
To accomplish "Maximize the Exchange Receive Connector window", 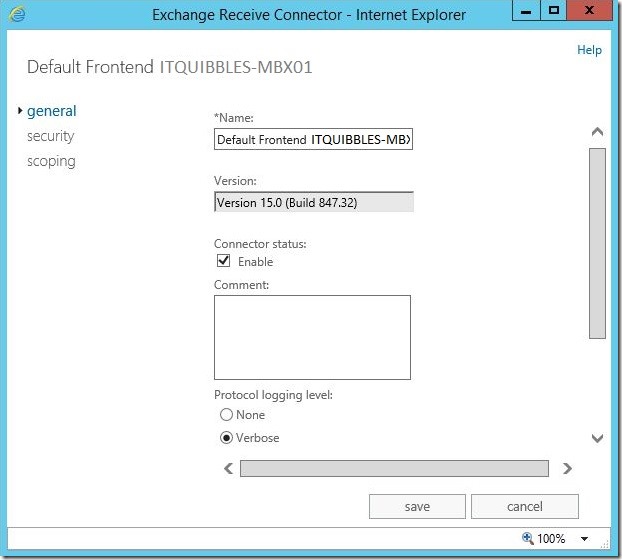I will tap(553, 11).
